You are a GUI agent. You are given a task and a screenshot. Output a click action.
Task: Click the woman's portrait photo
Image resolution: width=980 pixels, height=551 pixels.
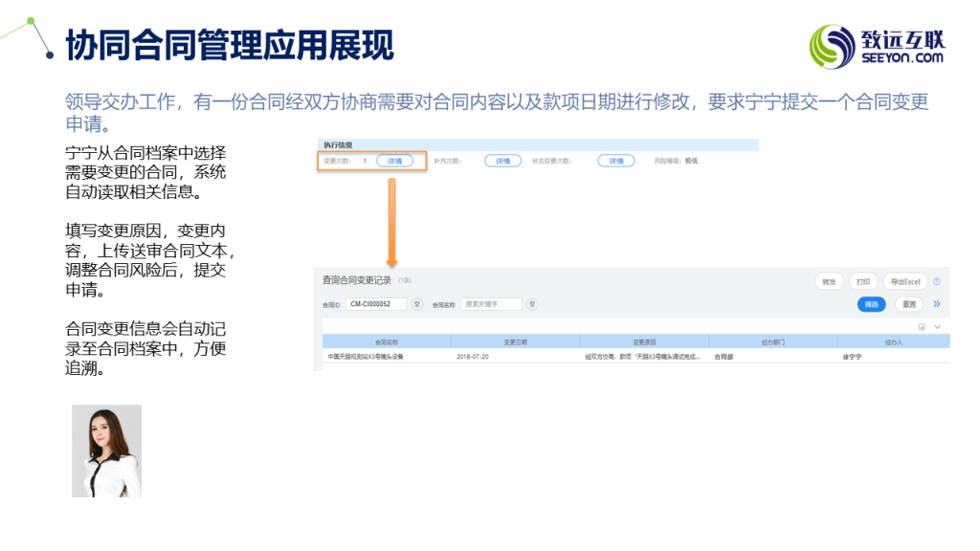[106, 451]
